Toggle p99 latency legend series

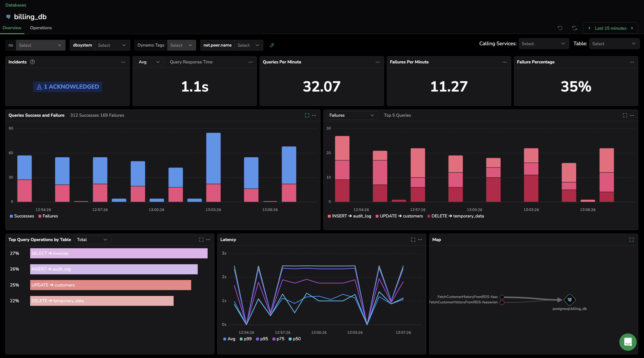click(246, 339)
